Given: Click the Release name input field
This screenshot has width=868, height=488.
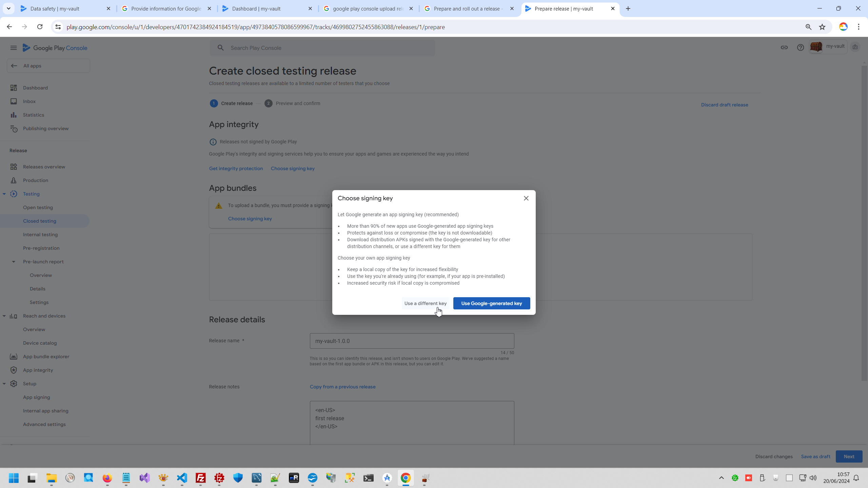Looking at the screenshot, I should [x=412, y=341].
